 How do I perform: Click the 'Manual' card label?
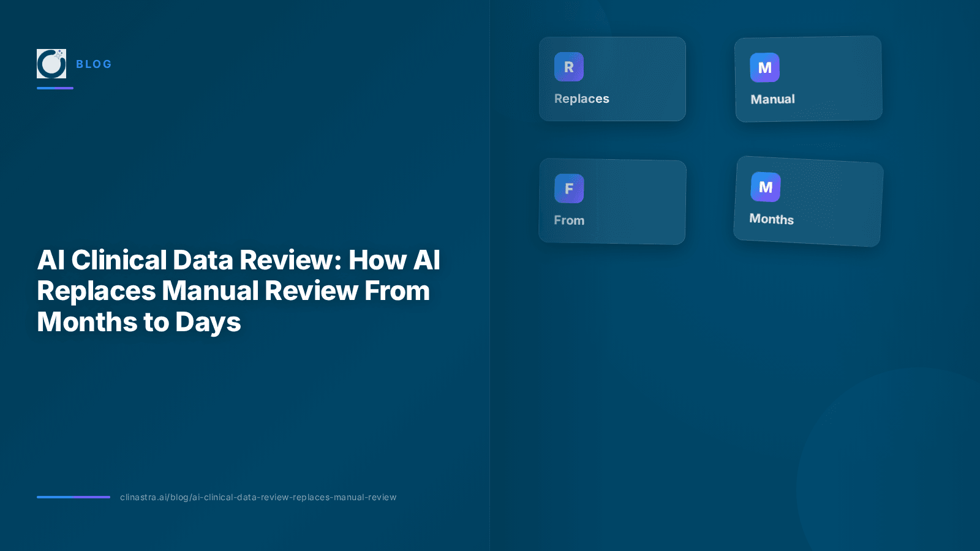tap(773, 99)
